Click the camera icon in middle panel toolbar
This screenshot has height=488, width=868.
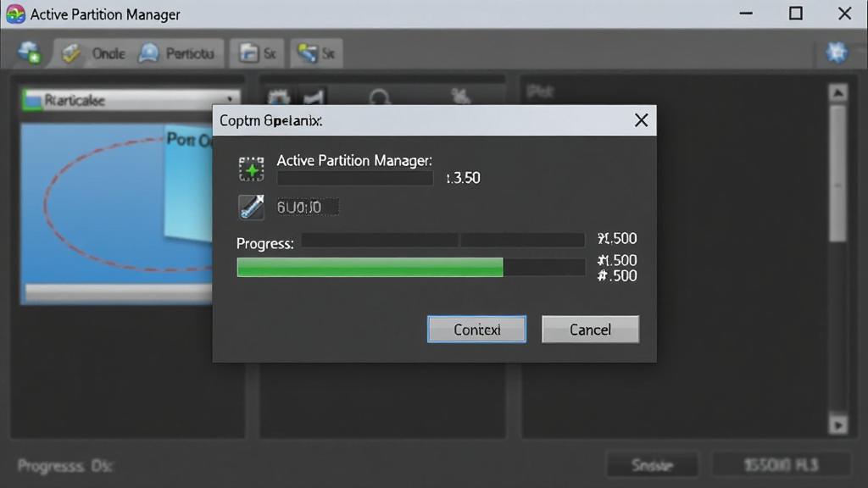pos(278,98)
